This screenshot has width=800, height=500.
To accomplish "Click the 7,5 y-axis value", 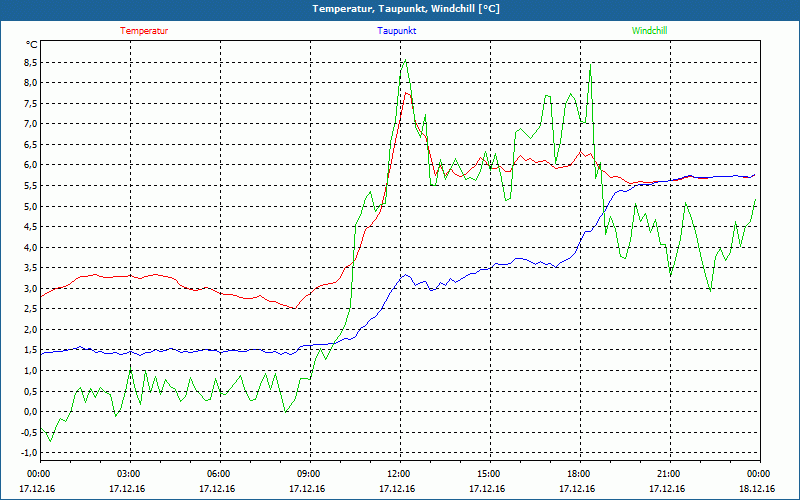I will (x=31, y=104).
